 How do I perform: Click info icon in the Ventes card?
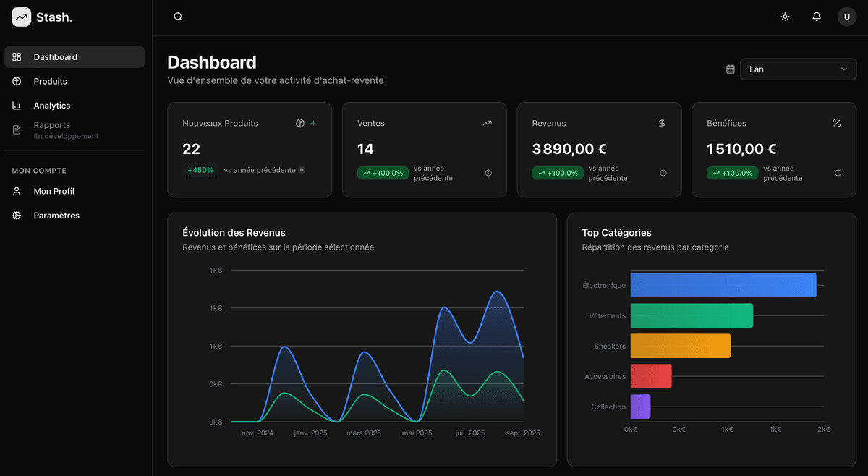point(488,173)
